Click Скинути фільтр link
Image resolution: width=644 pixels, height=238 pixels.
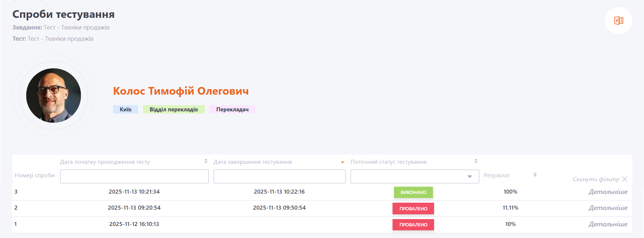click(x=596, y=179)
